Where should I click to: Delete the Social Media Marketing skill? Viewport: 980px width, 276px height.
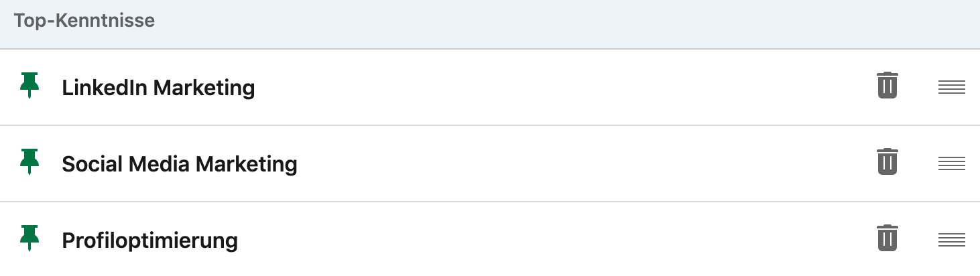887,163
